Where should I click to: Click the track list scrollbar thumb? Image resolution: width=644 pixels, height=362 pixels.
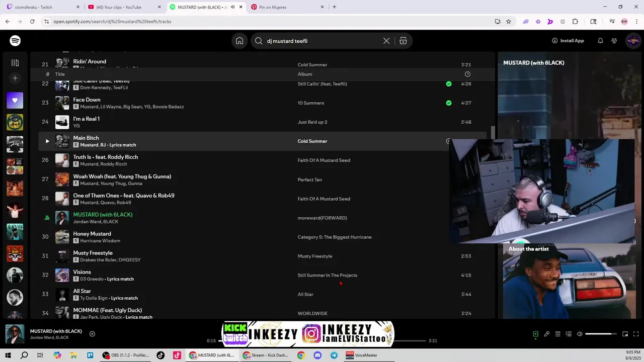493,133
